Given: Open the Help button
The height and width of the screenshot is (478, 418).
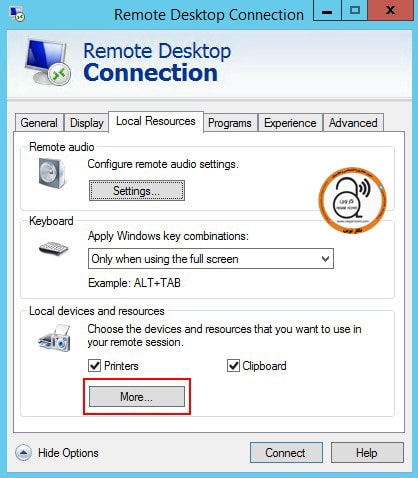Looking at the screenshot, I should click(x=367, y=453).
